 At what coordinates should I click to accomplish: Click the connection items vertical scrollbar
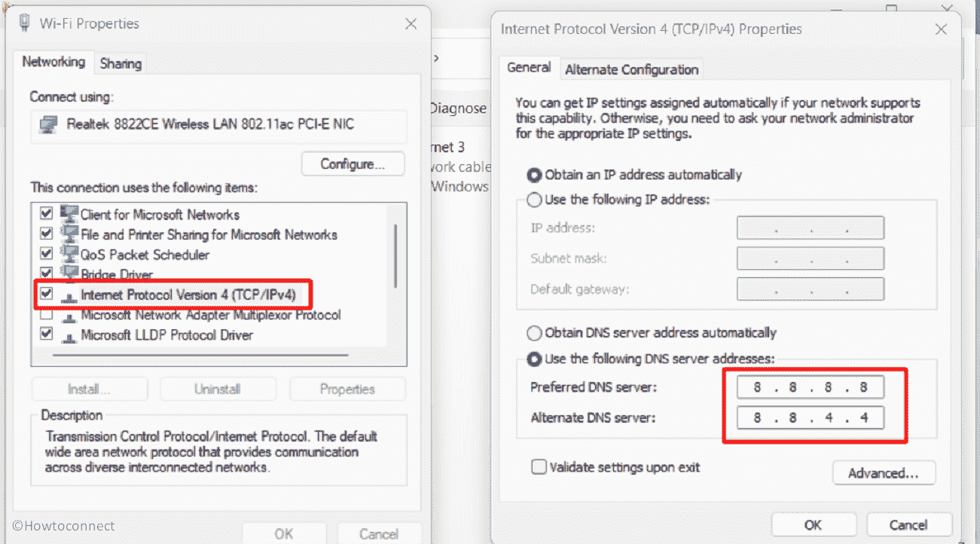(396, 256)
